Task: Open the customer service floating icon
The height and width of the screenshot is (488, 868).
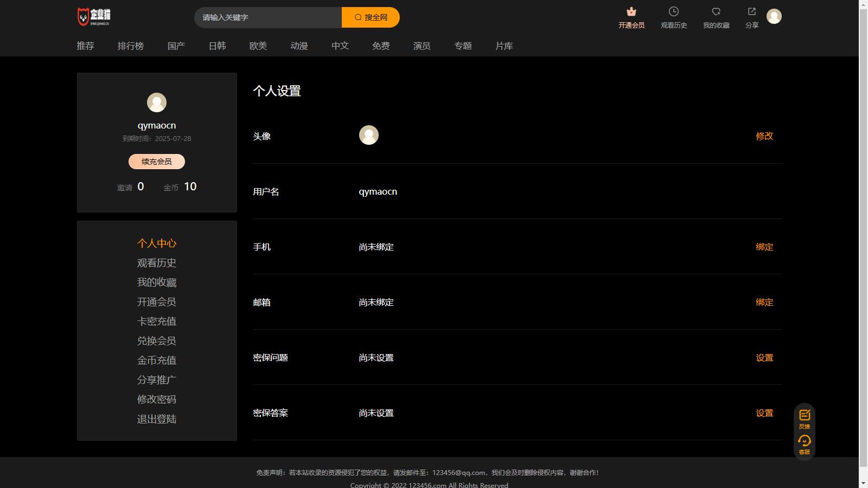Action: [x=804, y=441]
